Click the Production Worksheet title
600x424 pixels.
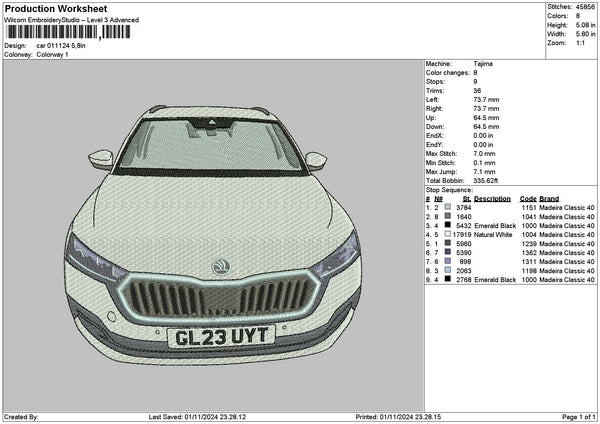coord(56,8)
